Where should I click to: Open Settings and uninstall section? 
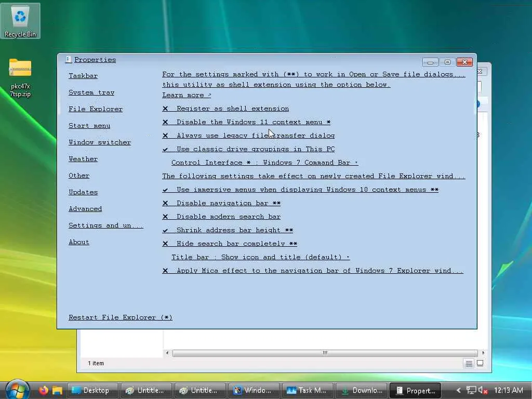tap(106, 225)
